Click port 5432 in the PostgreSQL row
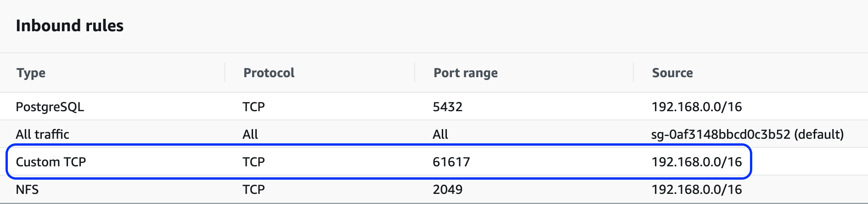Screen dimensions: 868x204 [x=447, y=107]
